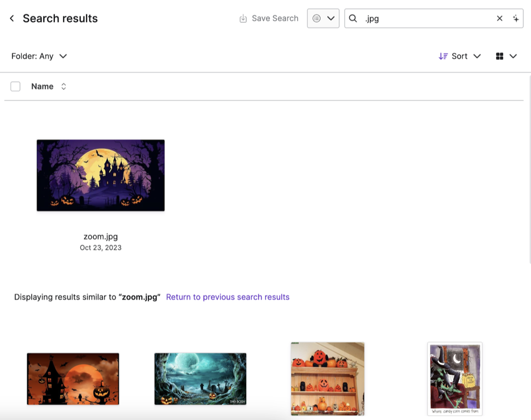Image resolution: width=531 pixels, height=420 pixels.
Task: Clear the search with the X icon
Action: coord(500,18)
